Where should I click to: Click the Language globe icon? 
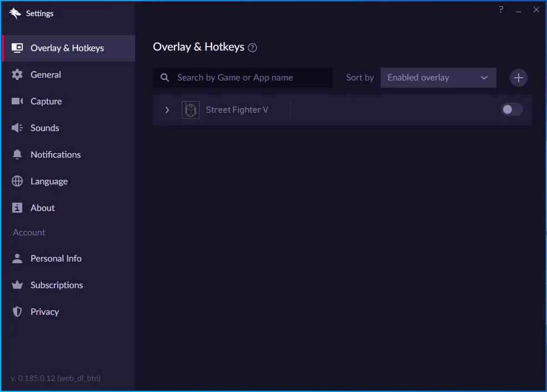17,181
